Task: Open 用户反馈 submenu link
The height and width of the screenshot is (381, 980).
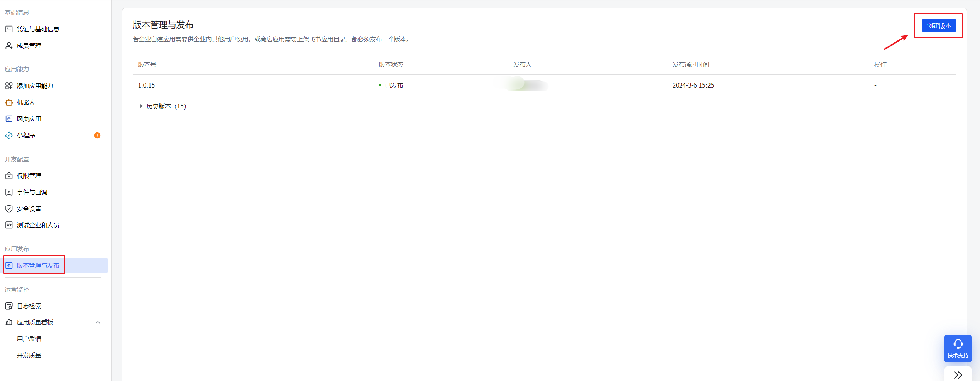Action: pyautogui.click(x=29, y=339)
